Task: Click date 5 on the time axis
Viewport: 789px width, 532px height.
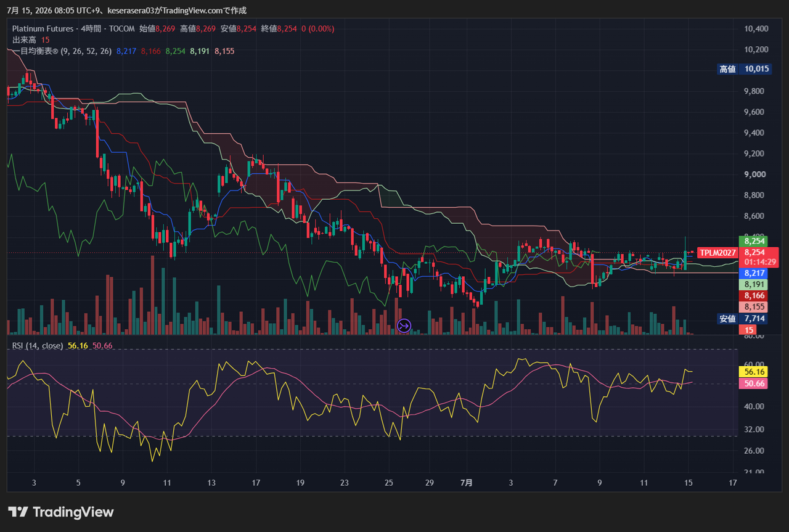Action: click(x=78, y=483)
